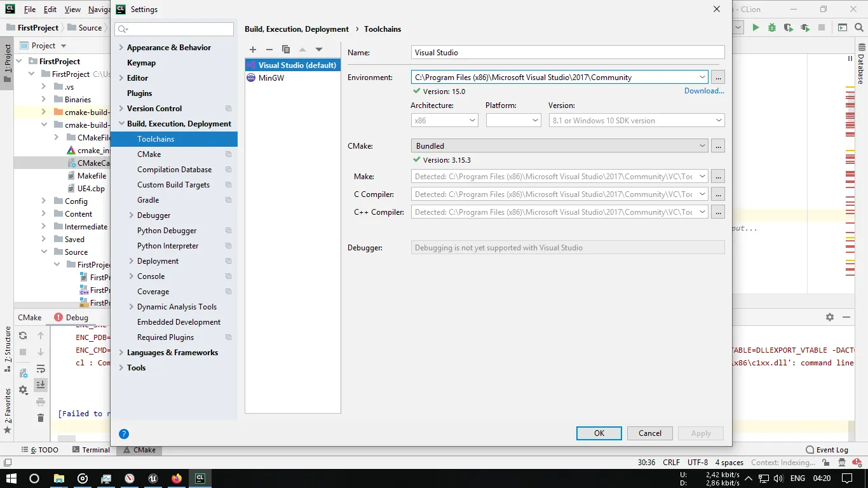Image resolution: width=868 pixels, height=488 pixels.
Task: Expand the Version Control settings section
Action: click(121, 109)
